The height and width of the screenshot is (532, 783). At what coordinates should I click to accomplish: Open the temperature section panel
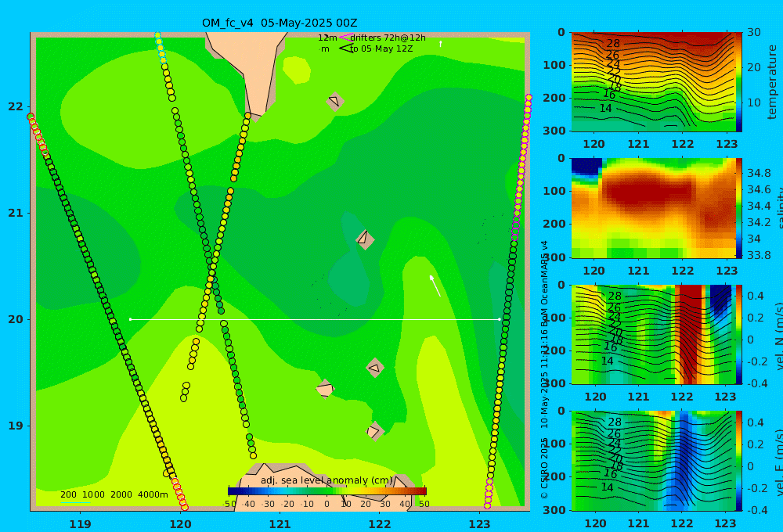coord(652,82)
